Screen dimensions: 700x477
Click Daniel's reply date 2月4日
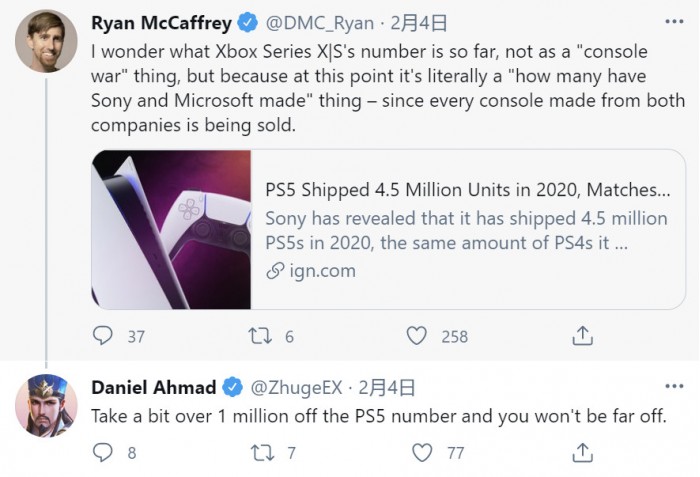tap(386, 387)
